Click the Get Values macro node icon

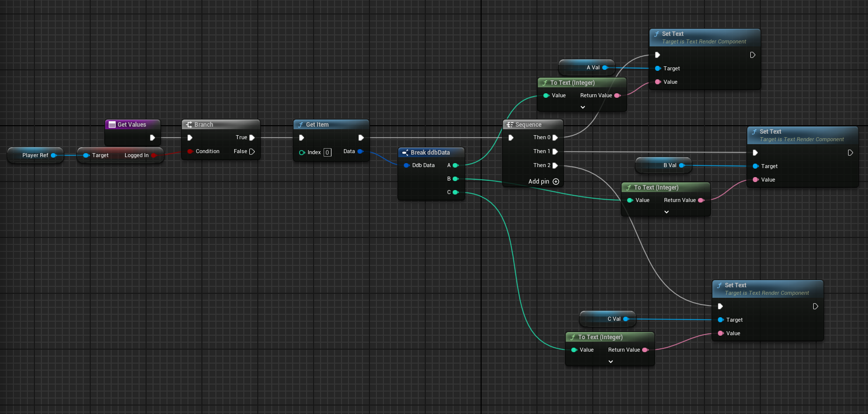point(112,125)
